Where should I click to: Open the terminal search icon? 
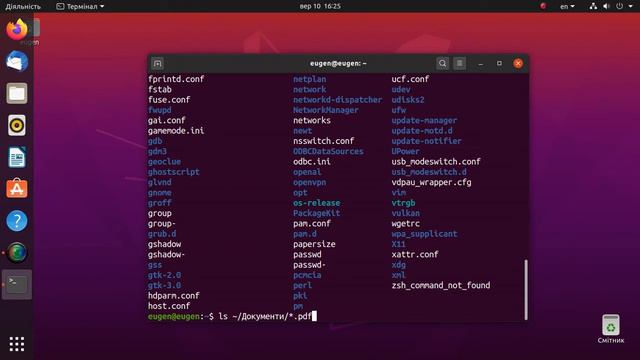(x=442, y=63)
